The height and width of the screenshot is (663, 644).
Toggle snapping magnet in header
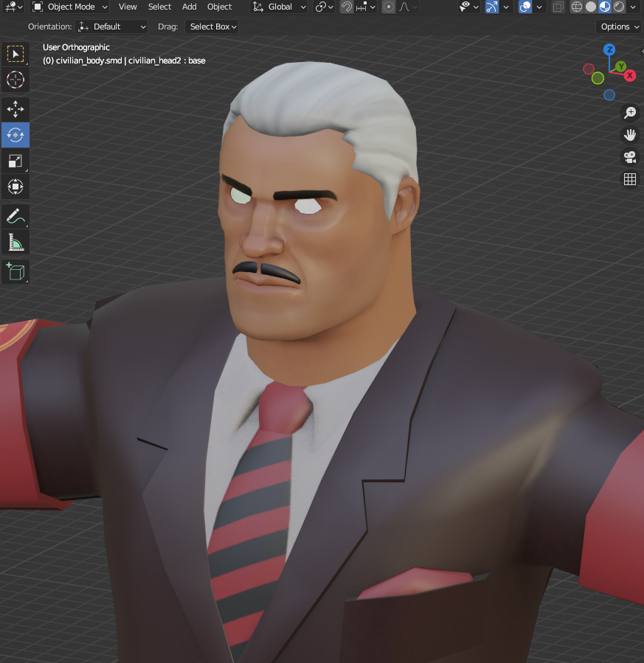coord(346,7)
